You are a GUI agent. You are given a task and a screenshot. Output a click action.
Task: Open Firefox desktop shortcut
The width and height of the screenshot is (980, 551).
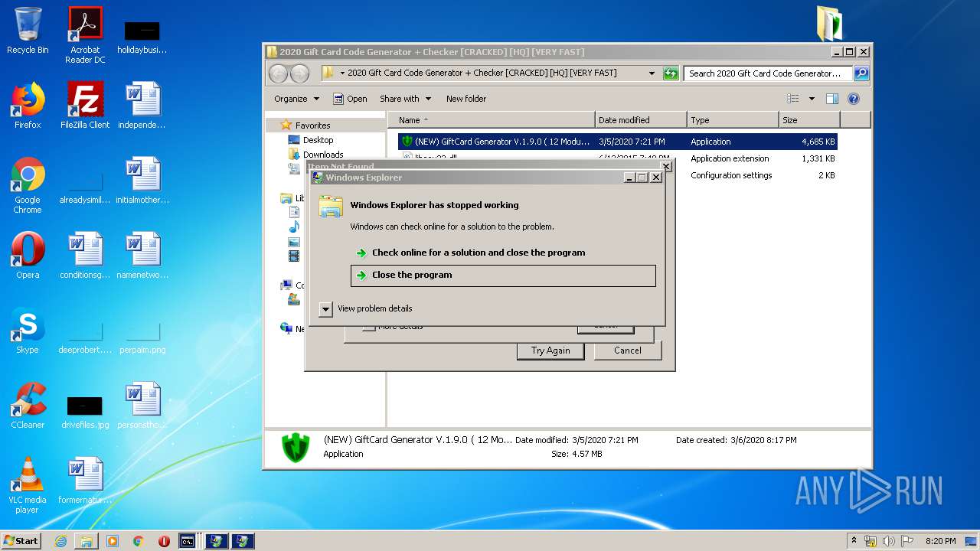pos(28,106)
